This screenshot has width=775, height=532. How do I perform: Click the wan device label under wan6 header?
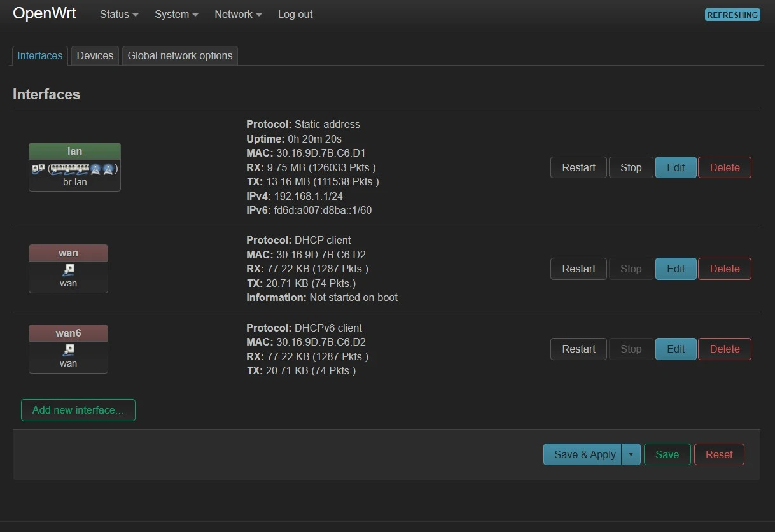point(68,363)
